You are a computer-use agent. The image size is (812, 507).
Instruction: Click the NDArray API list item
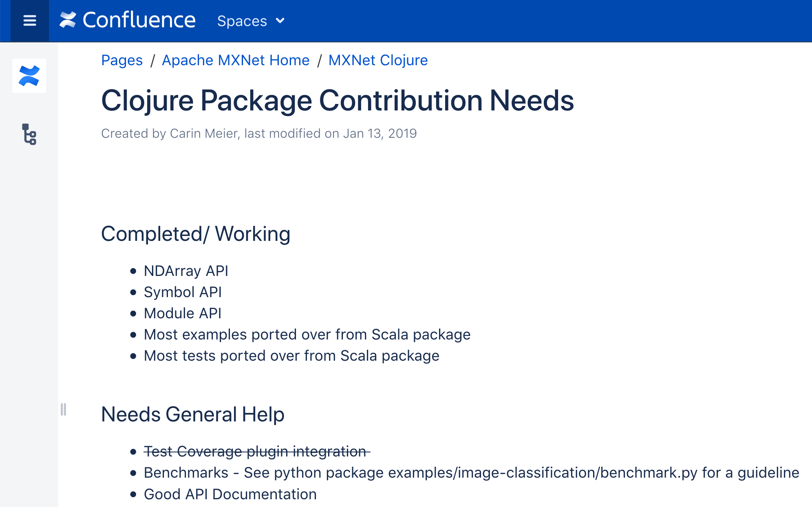click(186, 271)
